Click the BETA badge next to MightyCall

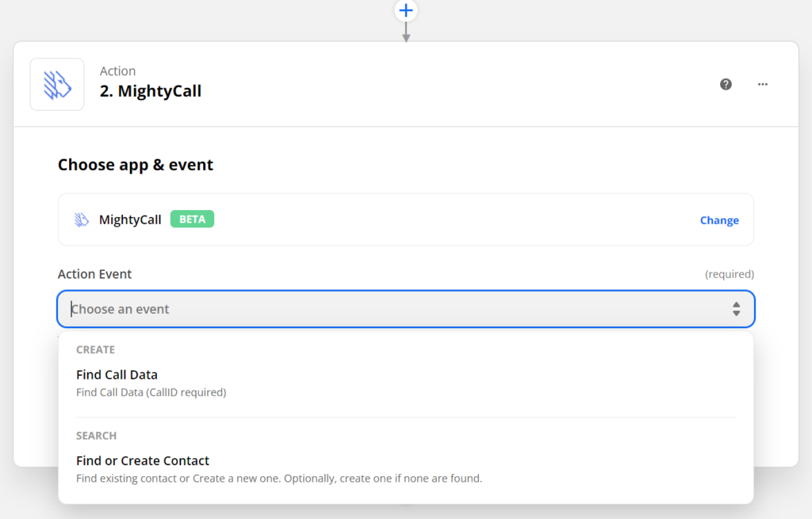tap(191, 219)
